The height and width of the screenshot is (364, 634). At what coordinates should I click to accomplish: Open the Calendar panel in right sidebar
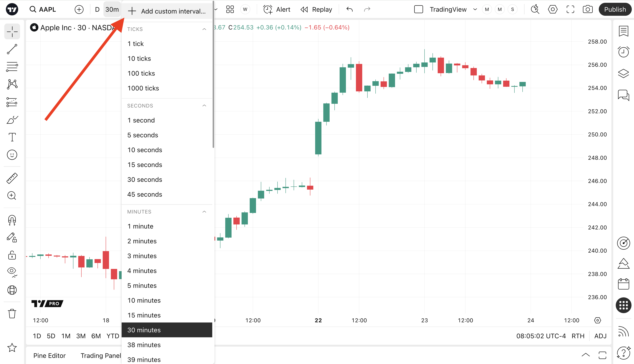tap(623, 284)
